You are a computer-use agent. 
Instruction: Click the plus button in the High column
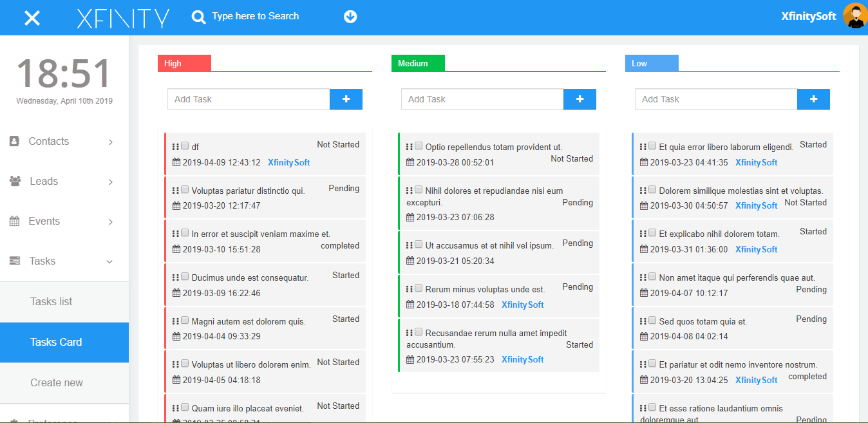pos(346,99)
